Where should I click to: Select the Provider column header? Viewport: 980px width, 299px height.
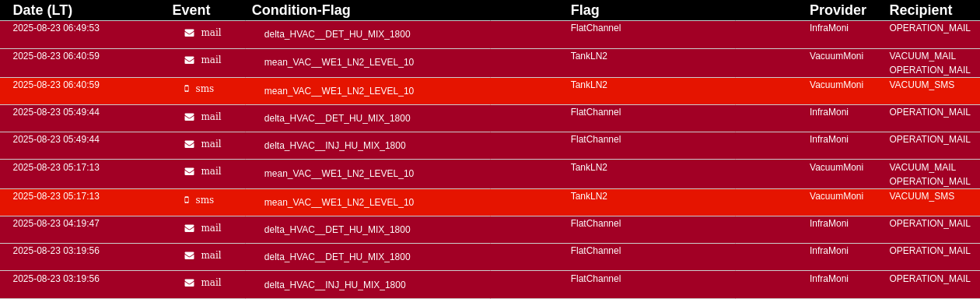838,10
